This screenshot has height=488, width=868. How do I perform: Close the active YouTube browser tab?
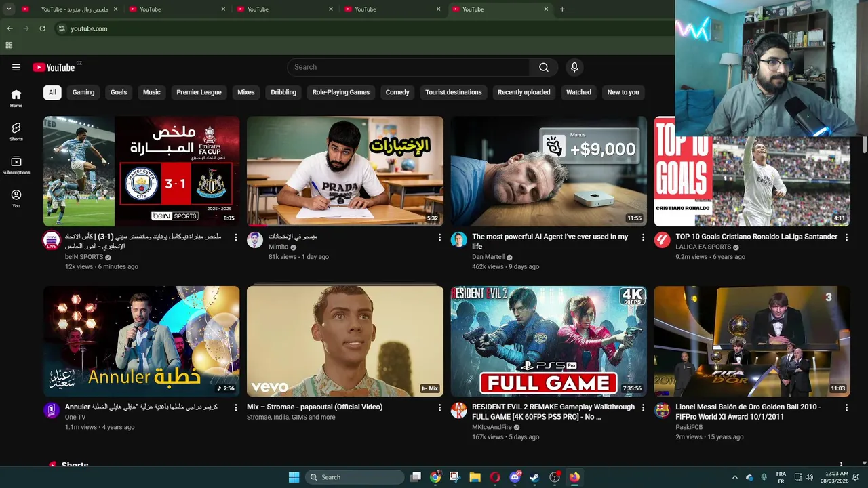(547, 9)
